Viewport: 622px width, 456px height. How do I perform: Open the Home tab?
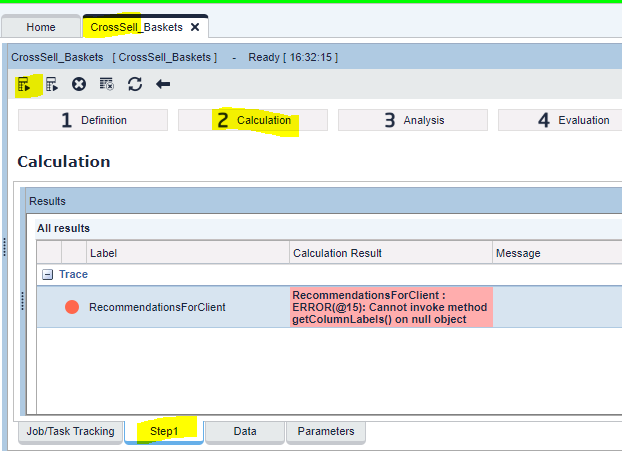point(41,27)
